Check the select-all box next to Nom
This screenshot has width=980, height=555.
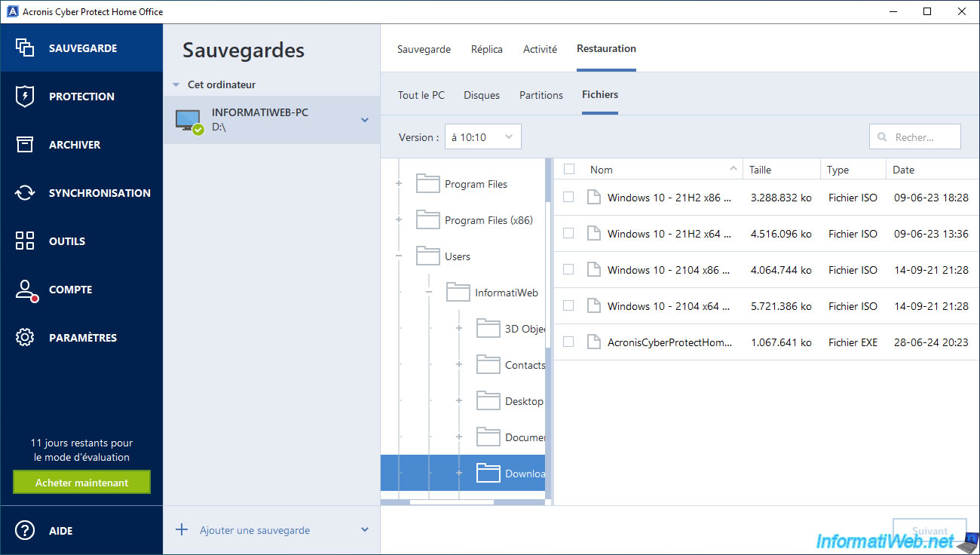click(569, 170)
